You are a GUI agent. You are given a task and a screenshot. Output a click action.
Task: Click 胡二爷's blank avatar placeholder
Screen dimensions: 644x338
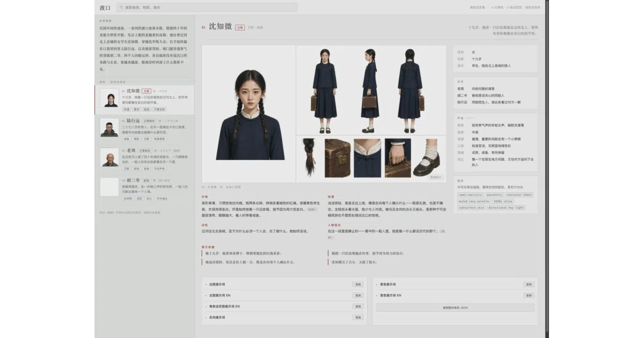pos(109,187)
